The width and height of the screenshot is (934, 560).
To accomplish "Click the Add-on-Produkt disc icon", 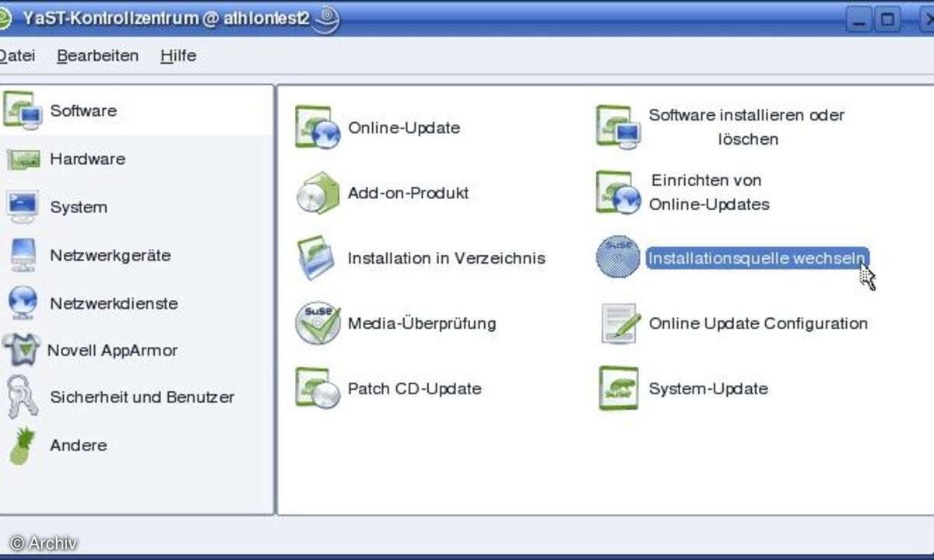I will tap(318, 193).
